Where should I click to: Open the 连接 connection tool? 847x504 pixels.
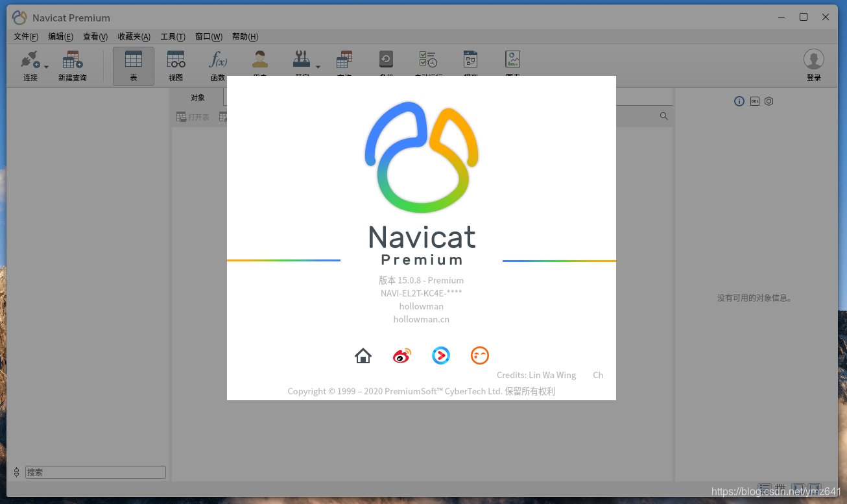[30, 66]
